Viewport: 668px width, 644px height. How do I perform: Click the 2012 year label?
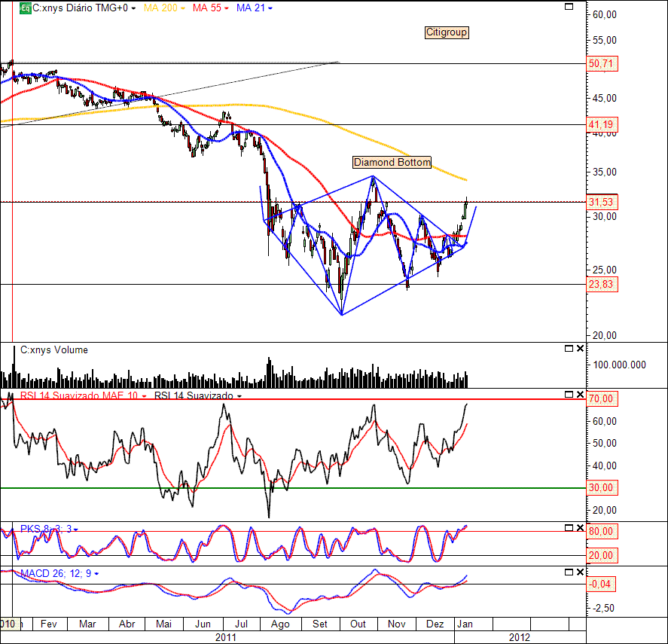coord(520,637)
